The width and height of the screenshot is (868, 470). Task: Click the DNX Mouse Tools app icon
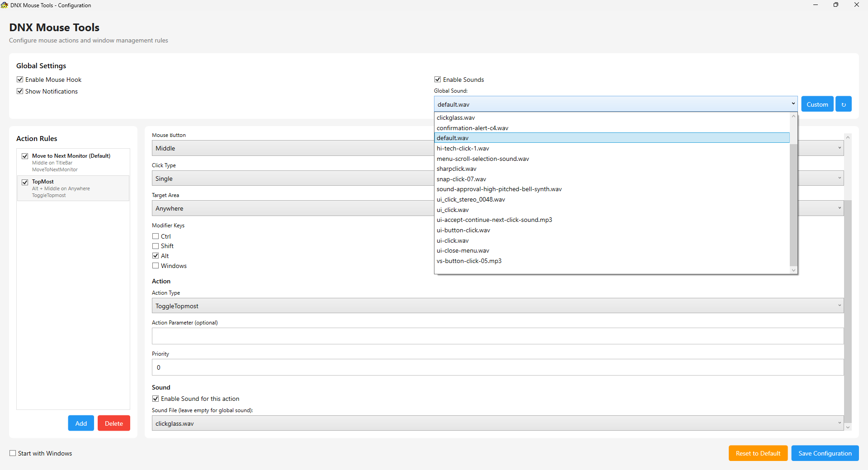pos(5,5)
